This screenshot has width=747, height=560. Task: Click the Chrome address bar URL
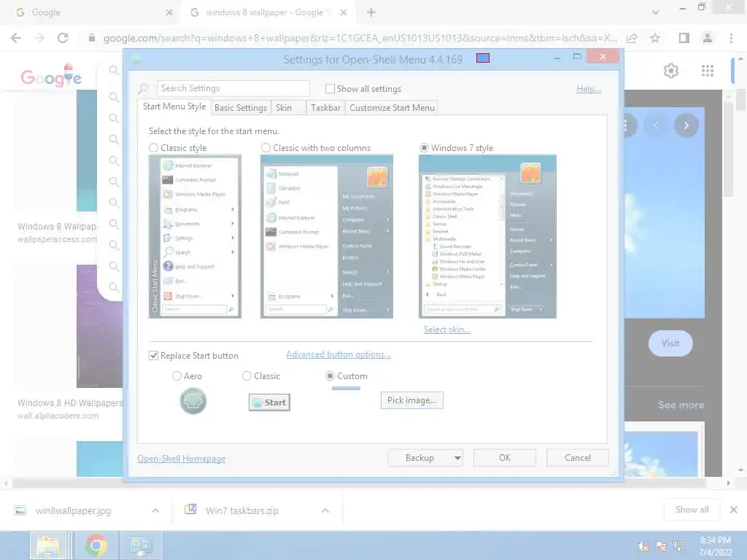click(360, 38)
